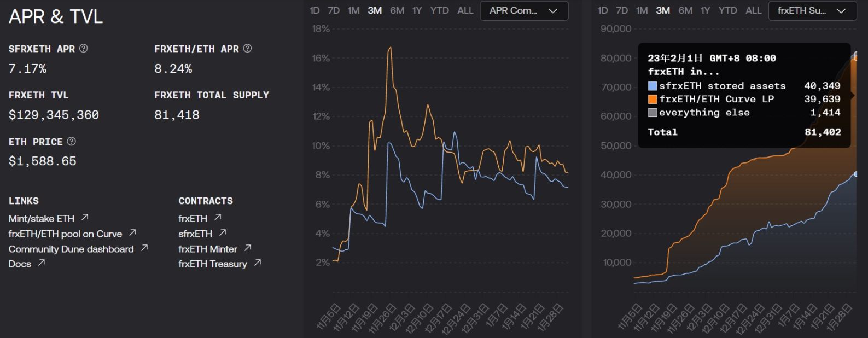Click the question mark beside ETH PRICE
868x338 pixels.
click(x=72, y=141)
